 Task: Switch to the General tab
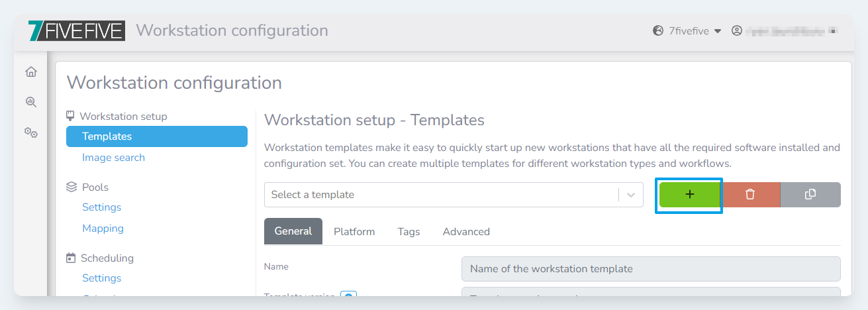tap(293, 231)
